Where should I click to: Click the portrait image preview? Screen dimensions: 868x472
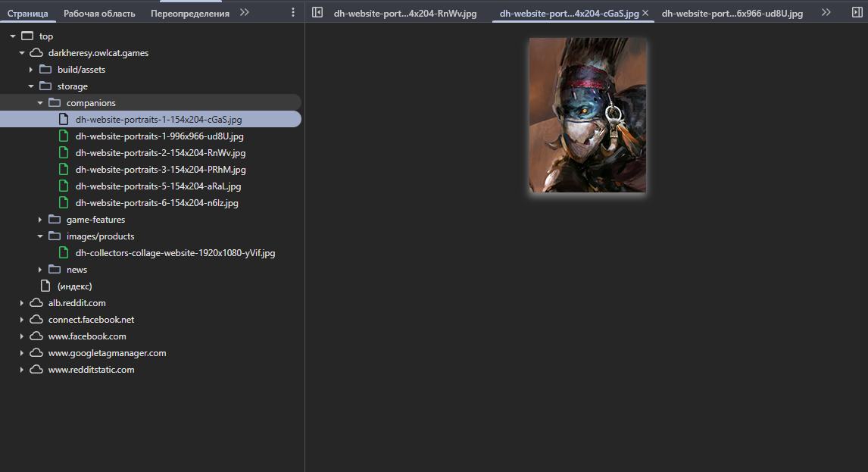[x=587, y=115]
